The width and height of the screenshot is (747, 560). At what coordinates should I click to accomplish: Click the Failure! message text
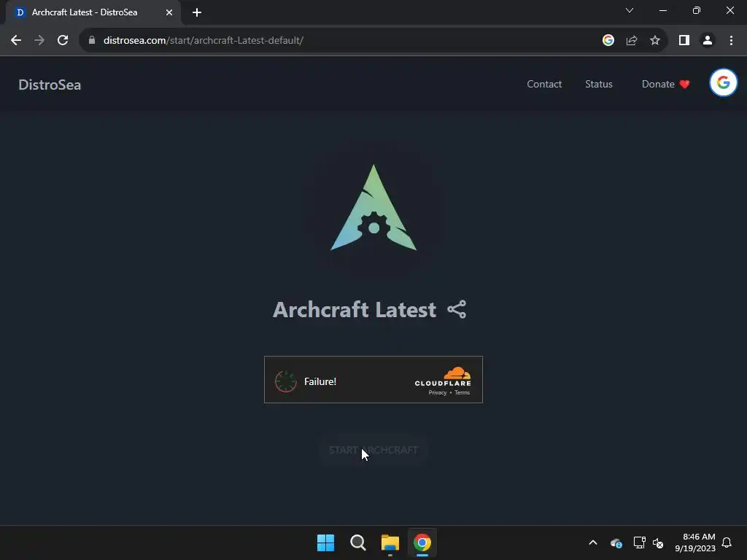(320, 381)
